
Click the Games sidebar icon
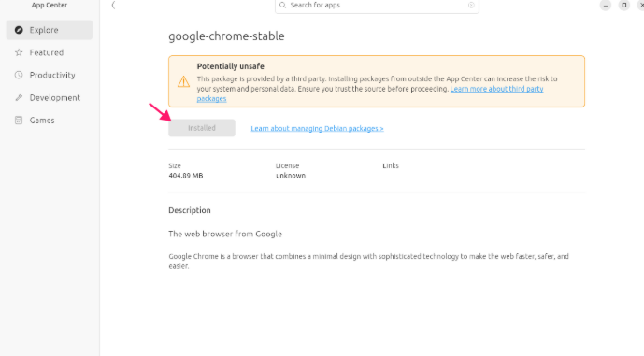pyautogui.click(x=19, y=121)
